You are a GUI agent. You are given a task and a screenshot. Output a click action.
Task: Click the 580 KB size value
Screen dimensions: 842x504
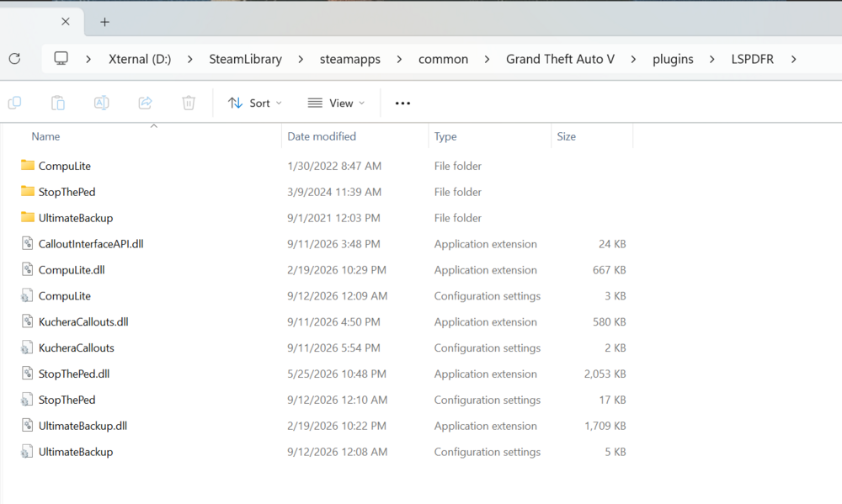(609, 321)
